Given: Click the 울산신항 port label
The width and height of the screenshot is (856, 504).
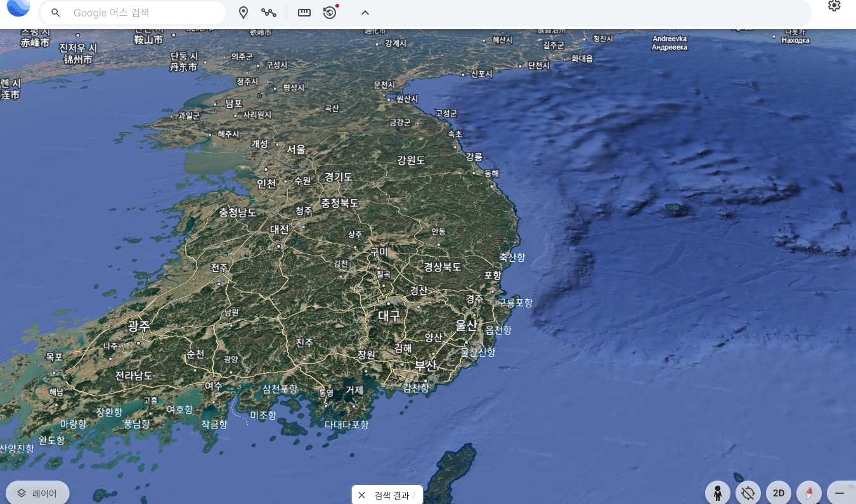Looking at the screenshot, I should 477,352.
